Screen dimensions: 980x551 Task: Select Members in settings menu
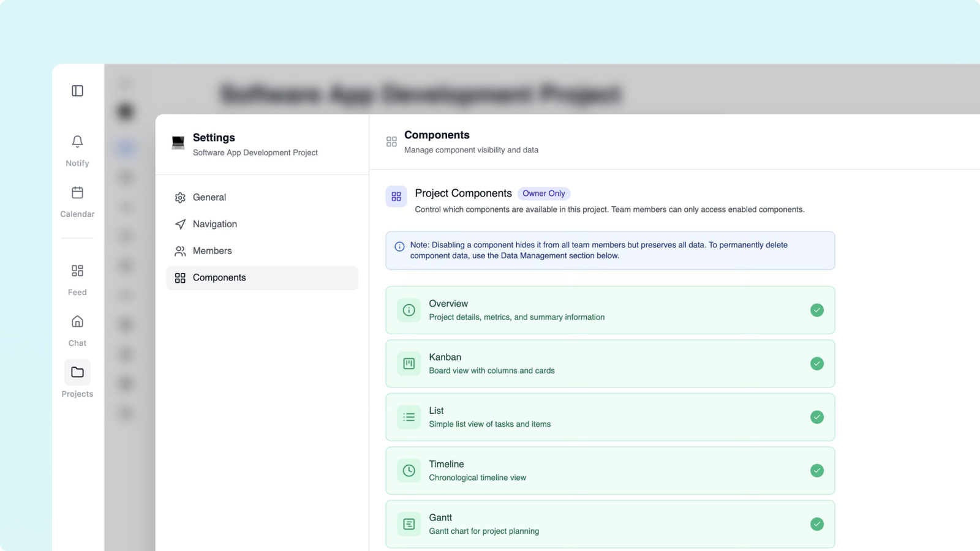(x=262, y=251)
